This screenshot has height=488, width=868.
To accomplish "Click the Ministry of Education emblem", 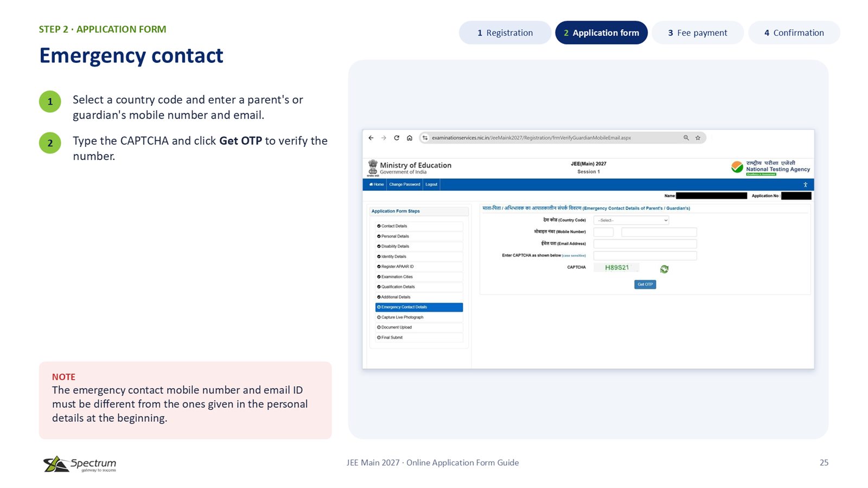I will point(373,168).
